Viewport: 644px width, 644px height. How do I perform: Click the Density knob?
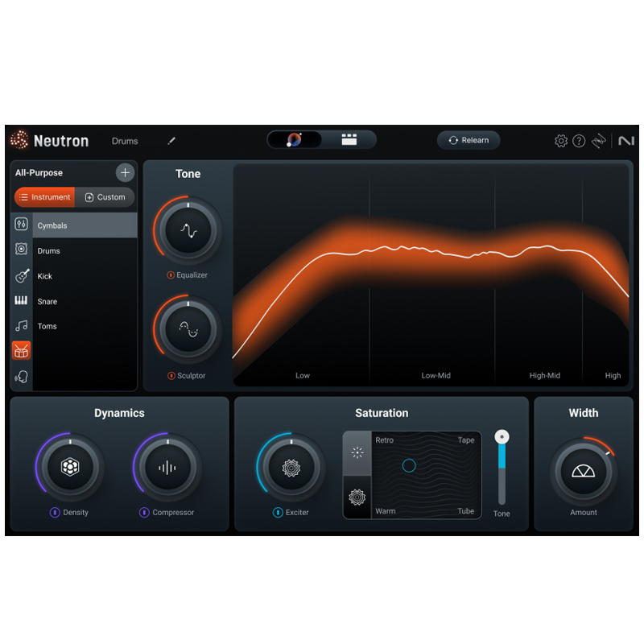[x=70, y=467]
